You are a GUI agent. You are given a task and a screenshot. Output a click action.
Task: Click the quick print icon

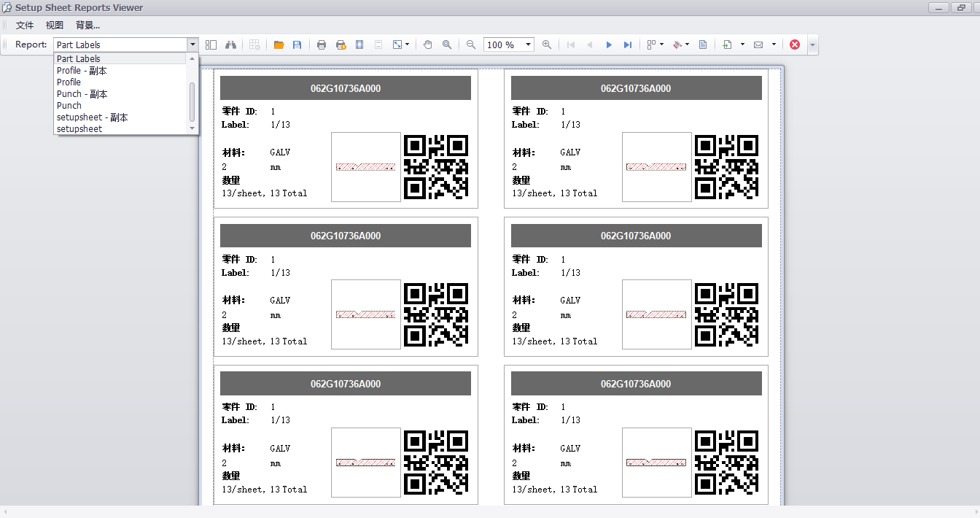click(341, 45)
